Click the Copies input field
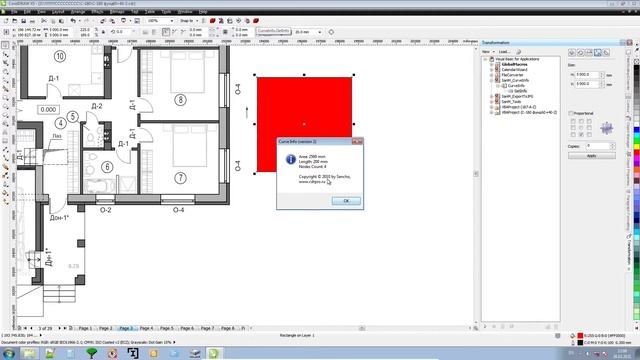This screenshot has height=360, width=640. coord(598,146)
